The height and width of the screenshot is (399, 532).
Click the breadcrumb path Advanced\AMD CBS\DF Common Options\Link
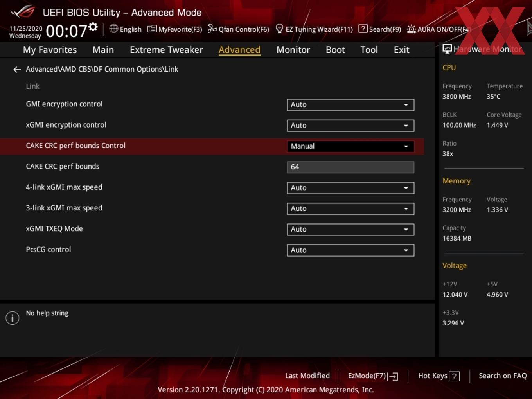pos(102,69)
